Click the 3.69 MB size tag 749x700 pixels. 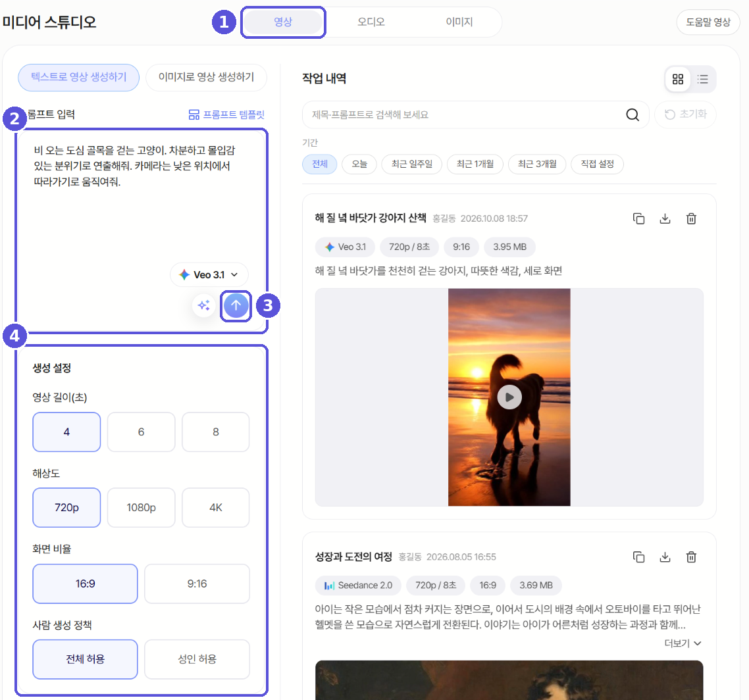(536, 586)
